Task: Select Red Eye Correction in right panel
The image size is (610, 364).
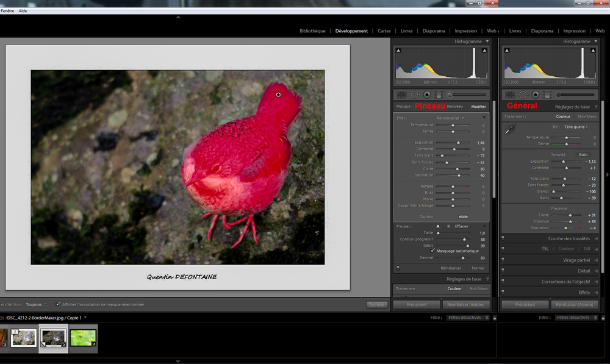Action: coord(536,95)
